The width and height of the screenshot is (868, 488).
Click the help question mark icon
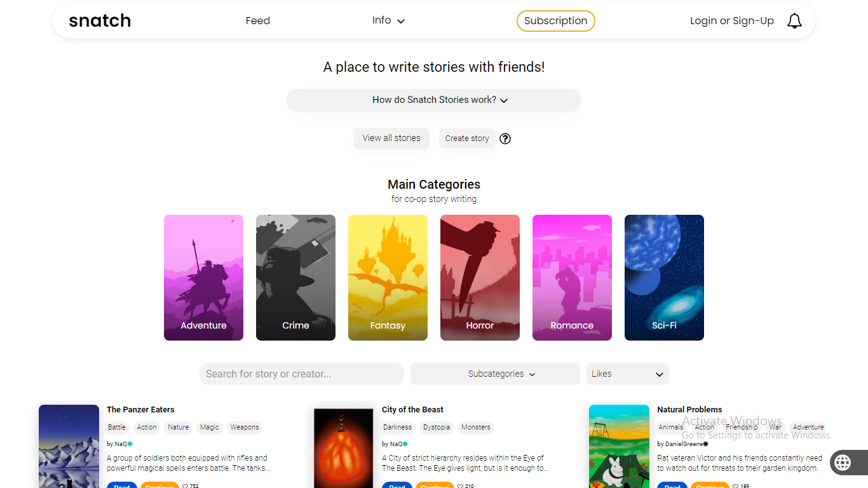tap(505, 139)
